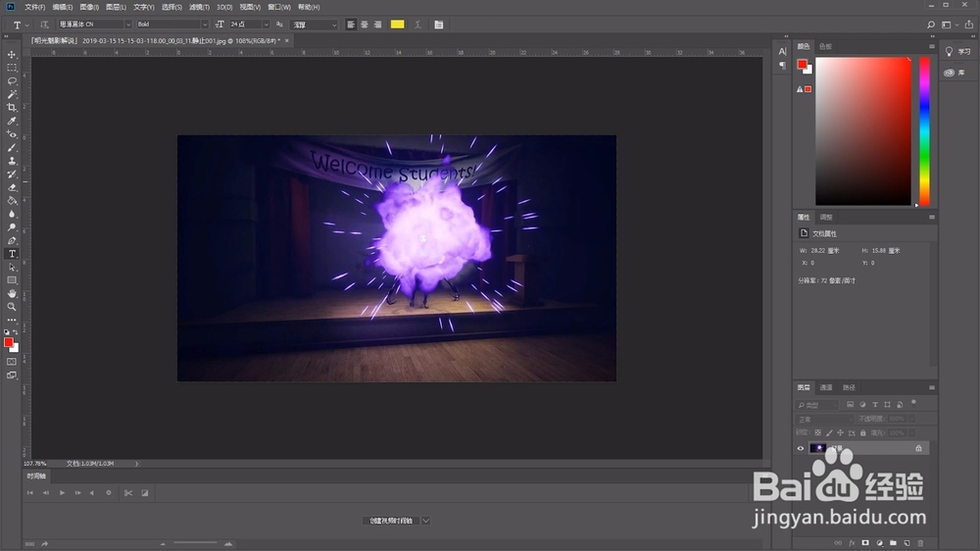Select the Magic Wand tool

[x=12, y=94]
